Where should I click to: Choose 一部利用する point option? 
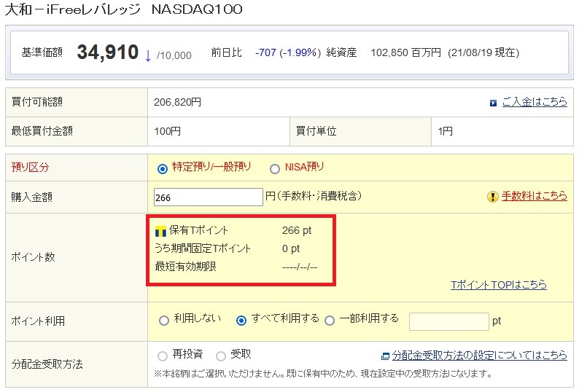(330, 321)
